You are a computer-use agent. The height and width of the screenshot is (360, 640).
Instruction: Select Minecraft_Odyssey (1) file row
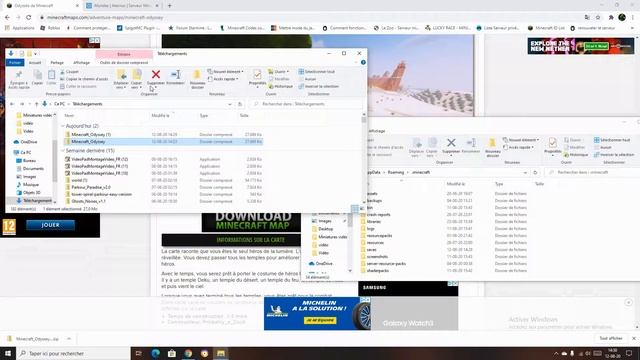(163, 134)
